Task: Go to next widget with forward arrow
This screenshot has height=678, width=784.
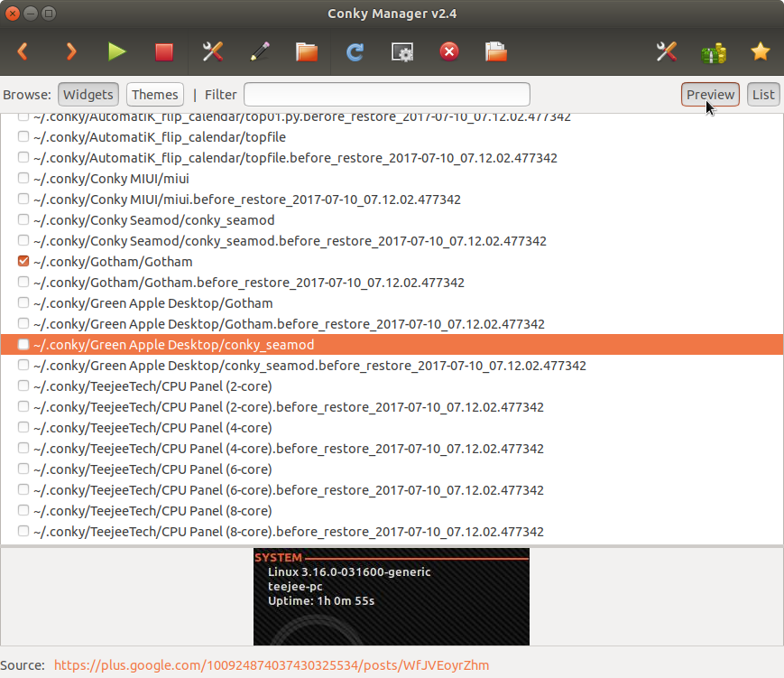Action: (x=71, y=51)
